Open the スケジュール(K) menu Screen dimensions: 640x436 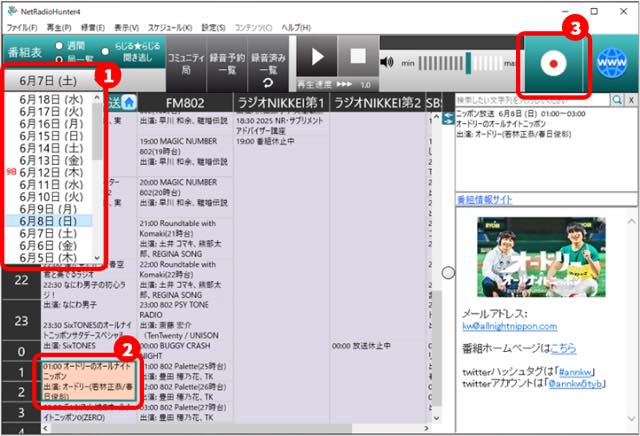point(170,27)
